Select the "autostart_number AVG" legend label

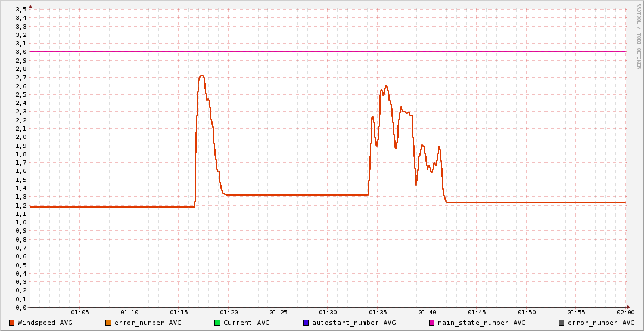[x=354, y=323]
